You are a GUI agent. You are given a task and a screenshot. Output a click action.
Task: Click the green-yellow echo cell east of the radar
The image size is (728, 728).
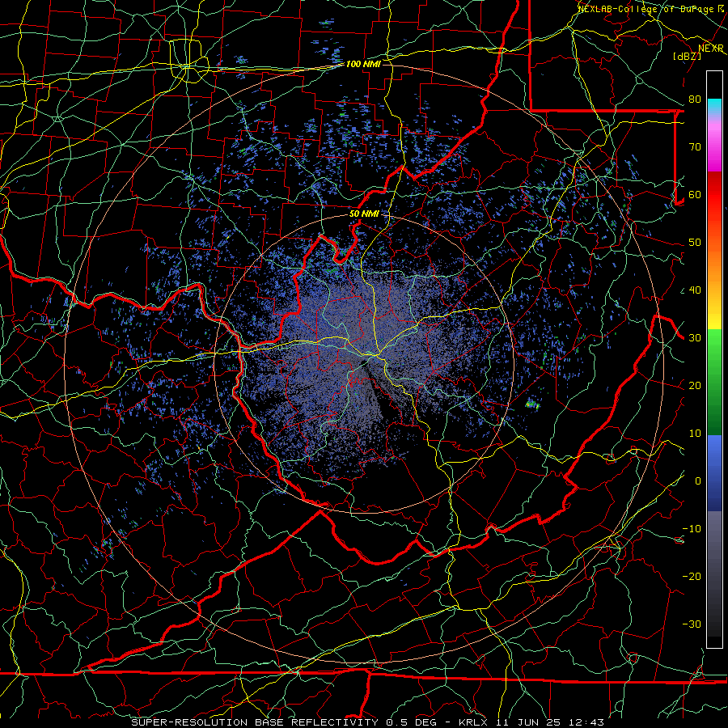532,404
